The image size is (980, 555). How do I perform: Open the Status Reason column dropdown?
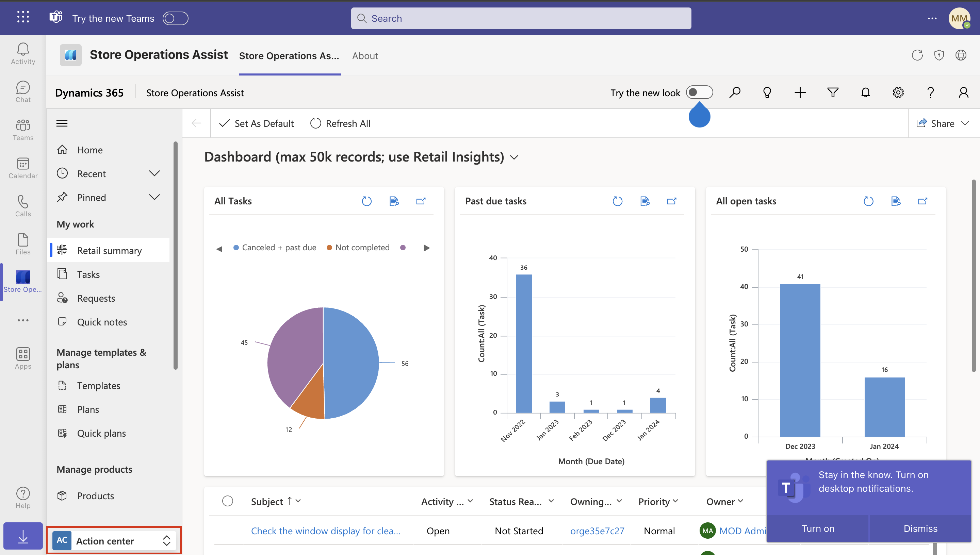tap(551, 501)
